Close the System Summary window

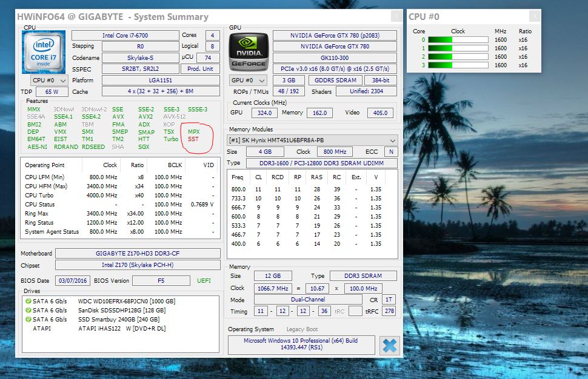(x=396, y=16)
